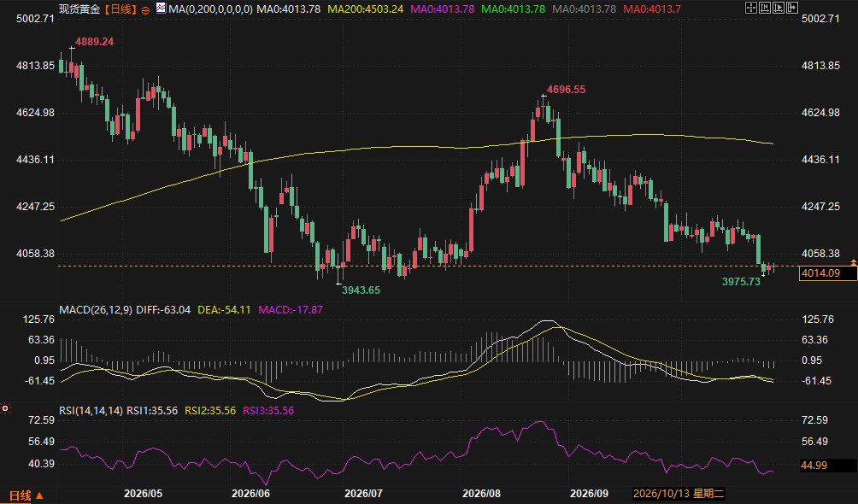The height and width of the screenshot is (504, 858).
Task: Open the MA indicator chart icon
Action: click(161, 9)
